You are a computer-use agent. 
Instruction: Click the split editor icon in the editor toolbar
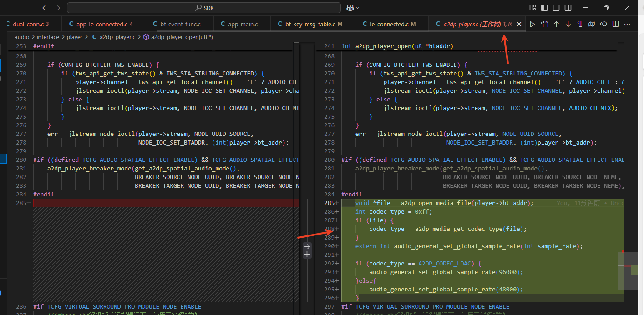[615, 24]
